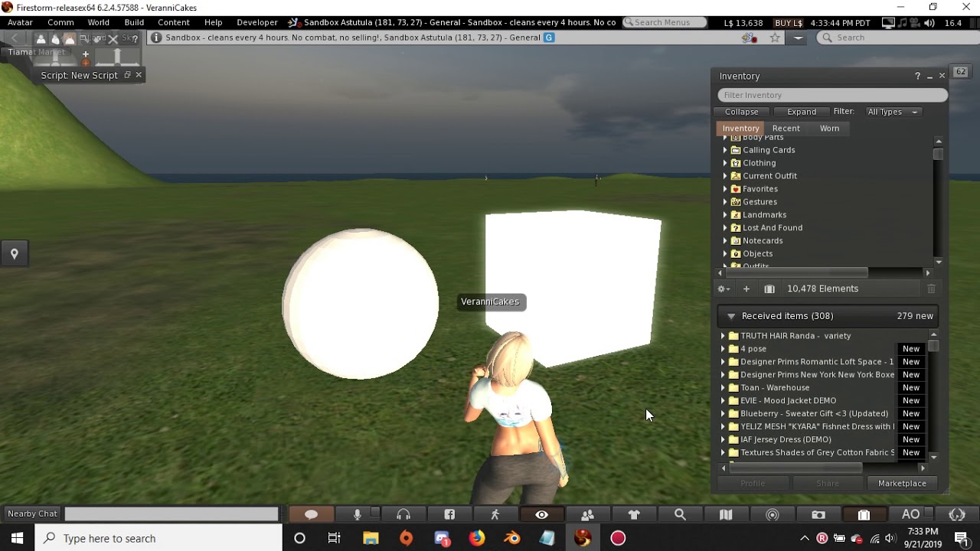Open the Comm menu
The width and height of the screenshot is (980, 551).
pos(60,22)
